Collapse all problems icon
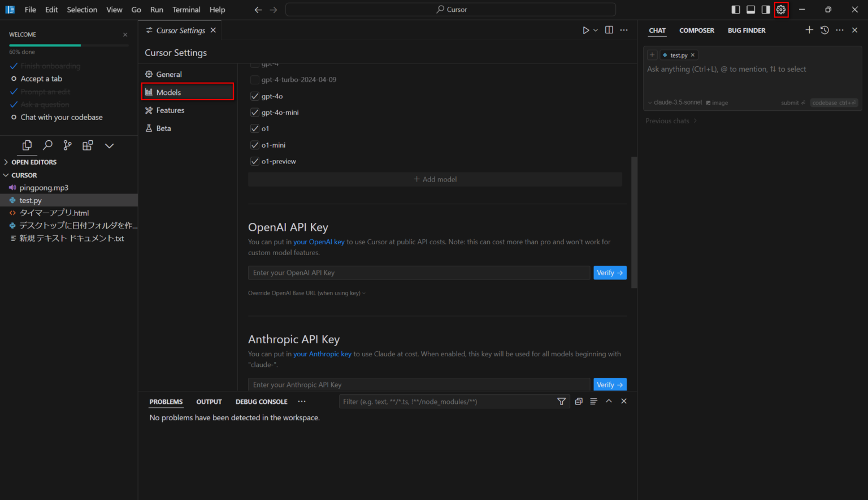This screenshot has width=868, height=500. coord(579,402)
